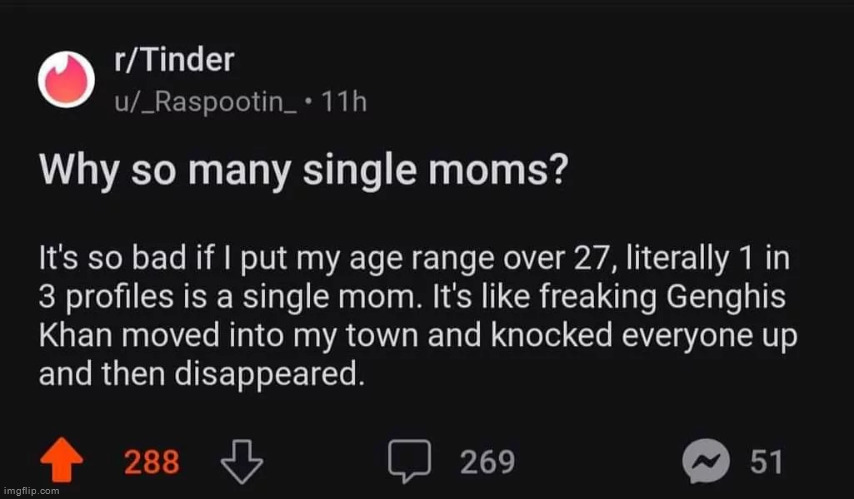Viewport: 854px width, 499px height.
Task: Click the word Khan in the post body
Action: point(76,335)
